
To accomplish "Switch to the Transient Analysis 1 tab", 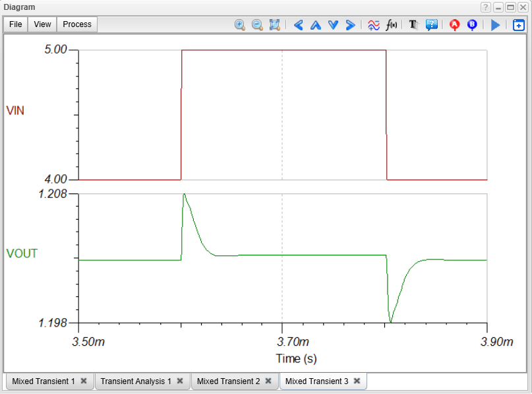I will click(x=136, y=381).
